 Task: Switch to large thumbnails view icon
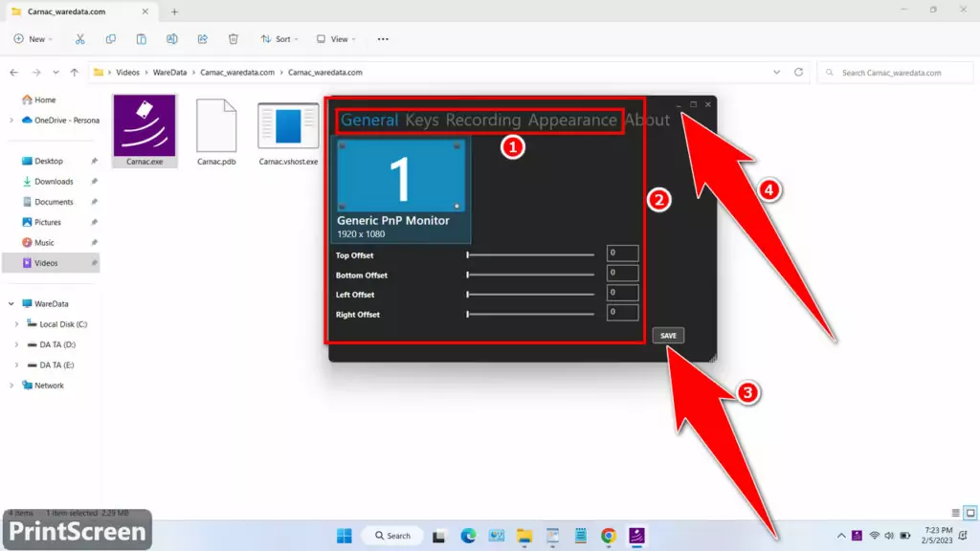[x=970, y=513]
